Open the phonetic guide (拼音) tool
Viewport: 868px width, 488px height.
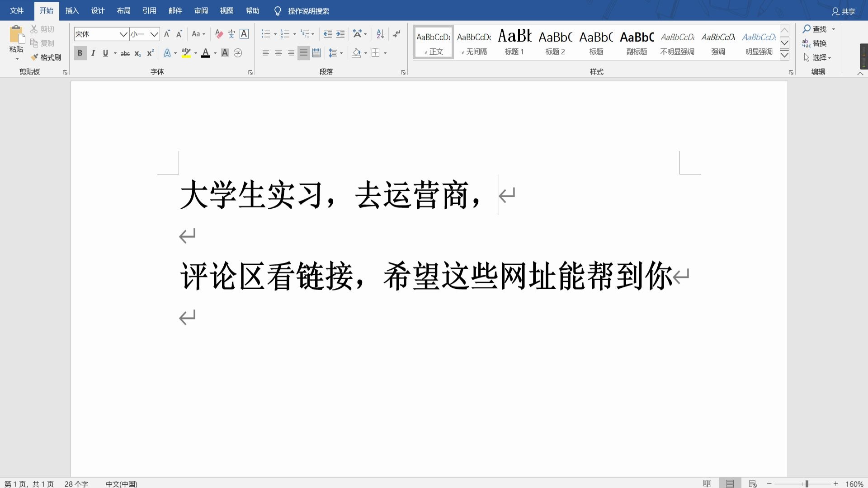pyautogui.click(x=231, y=34)
